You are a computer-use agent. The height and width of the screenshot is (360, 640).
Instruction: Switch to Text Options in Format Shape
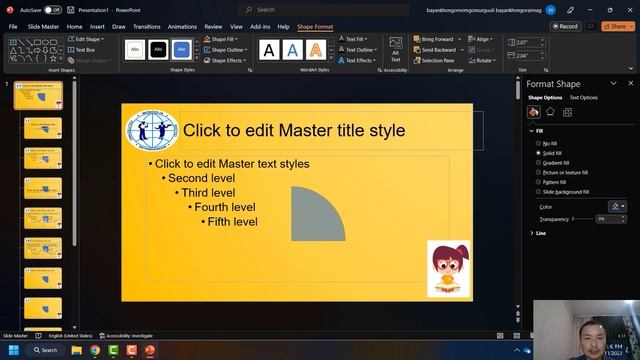pyautogui.click(x=584, y=98)
